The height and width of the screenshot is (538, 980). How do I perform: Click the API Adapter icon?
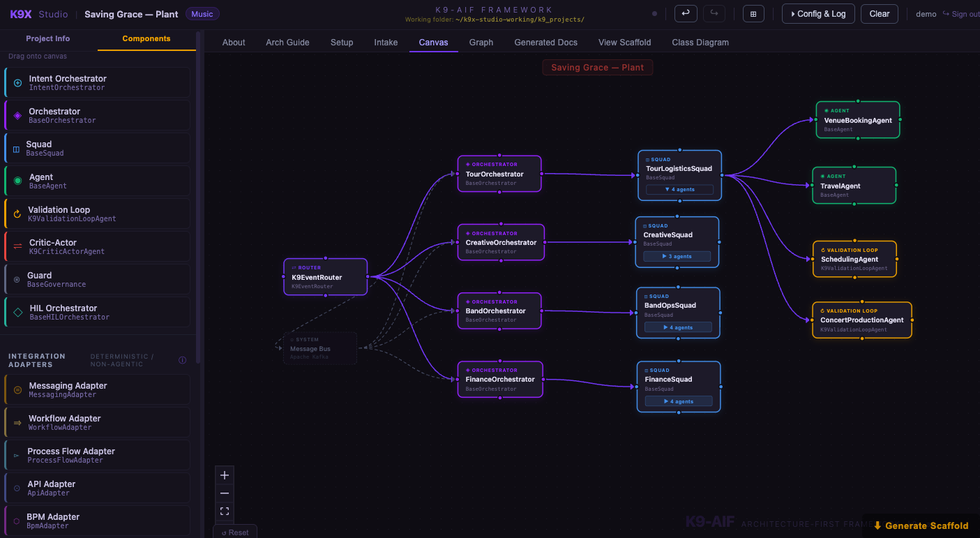[x=17, y=488]
